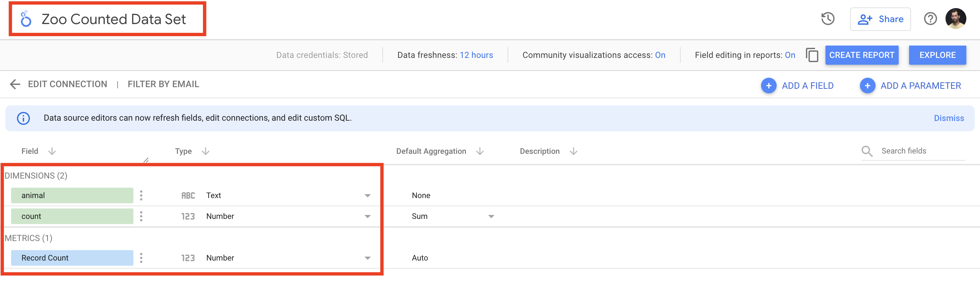
Task: Open the three-dot menu for animal field
Action: 141,195
